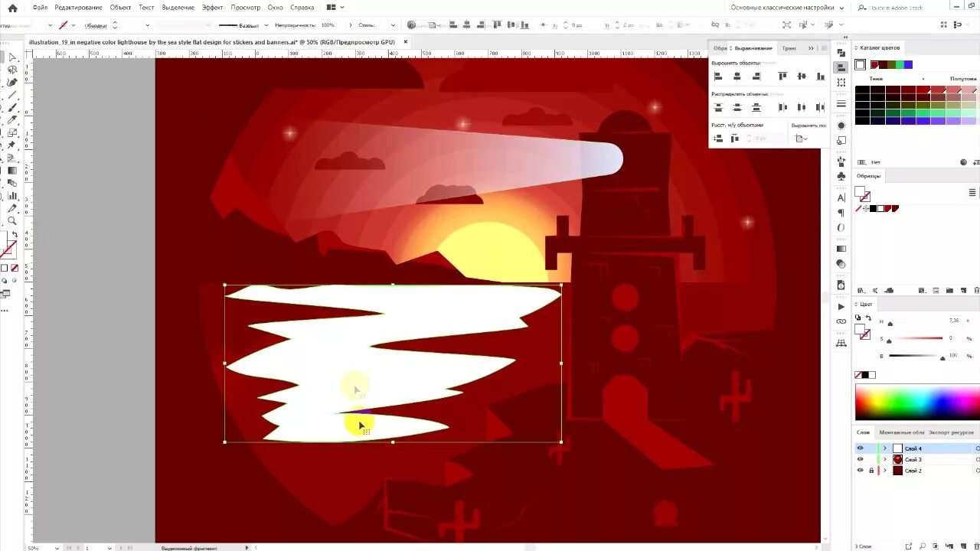Switch to the Трансформирование tab

click(x=789, y=48)
